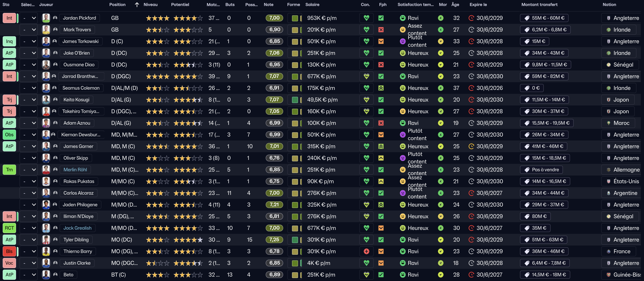The height and width of the screenshot is (281, 644).
Task: Click Jake O'Brien's green match fitness checkmark
Action: pyautogui.click(x=381, y=53)
